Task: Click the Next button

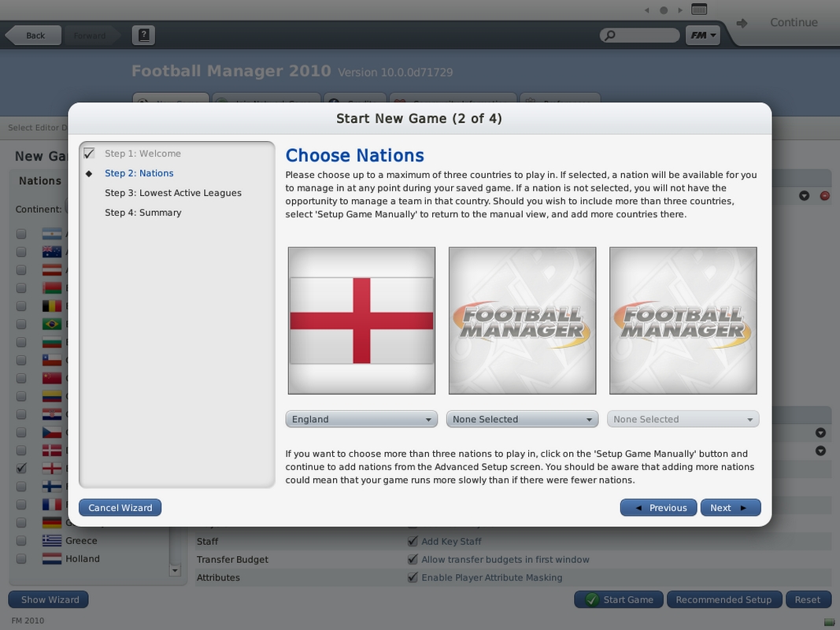Action: click(730, 508)
